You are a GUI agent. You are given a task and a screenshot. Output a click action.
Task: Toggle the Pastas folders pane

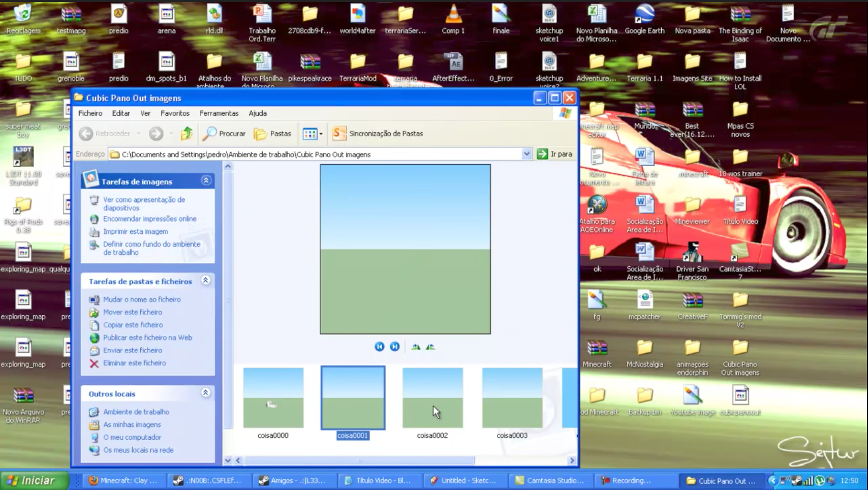(272, 134)
